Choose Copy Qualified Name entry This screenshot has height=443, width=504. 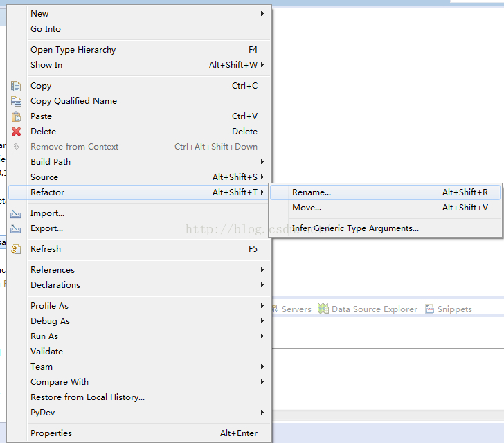140,101
